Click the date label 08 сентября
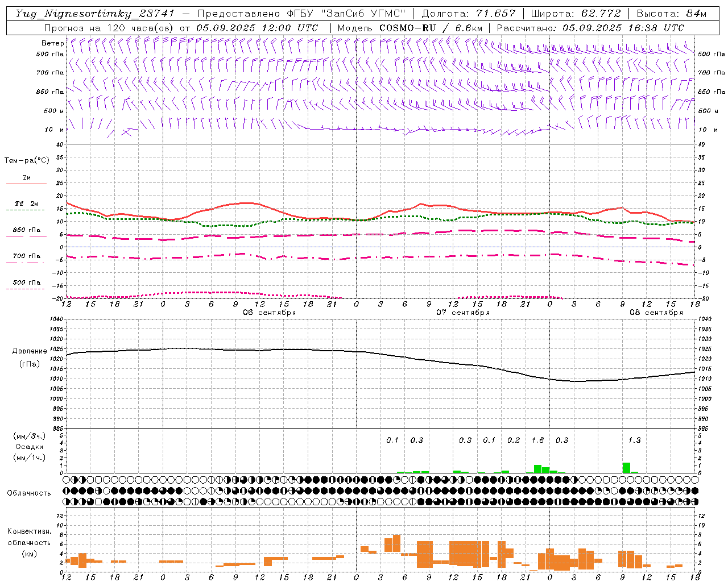 656,313
